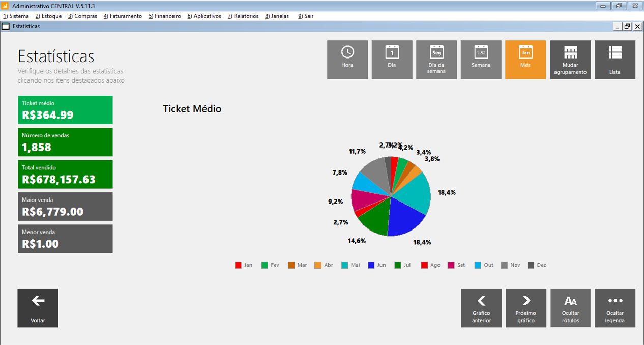
Task: Switch to Lista view
Action: tap(614, 60)
